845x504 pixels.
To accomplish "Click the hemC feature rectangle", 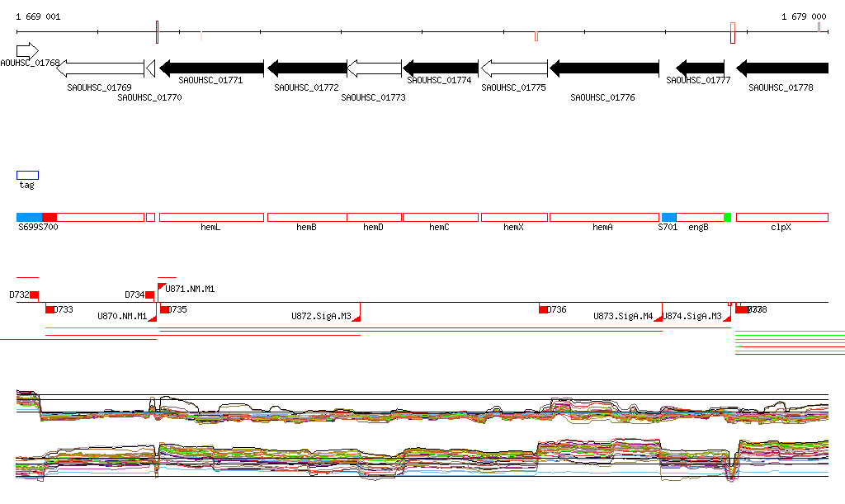I will click(441, 218).
